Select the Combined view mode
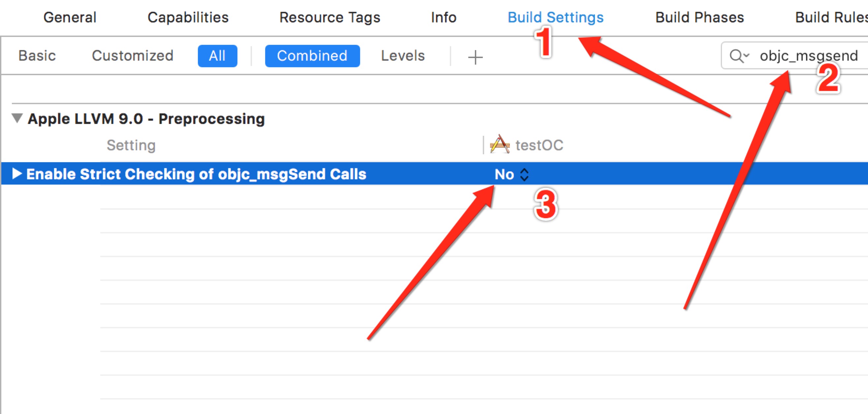The width and height of the screenshot is (868, 414). pyautogui.click(x=312, y=56)
